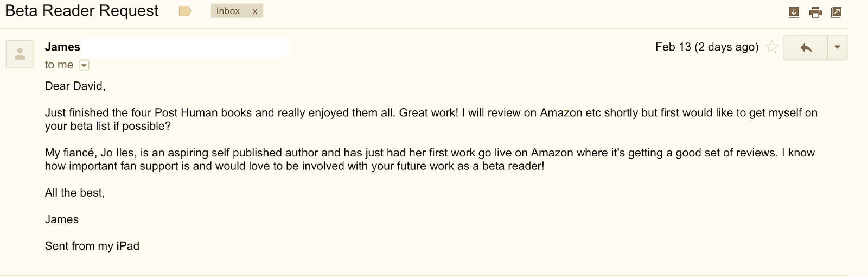Print the email using the printer icon
Image resolution: width=868 pixels, height=277 pixels.
tap(815, 12)
